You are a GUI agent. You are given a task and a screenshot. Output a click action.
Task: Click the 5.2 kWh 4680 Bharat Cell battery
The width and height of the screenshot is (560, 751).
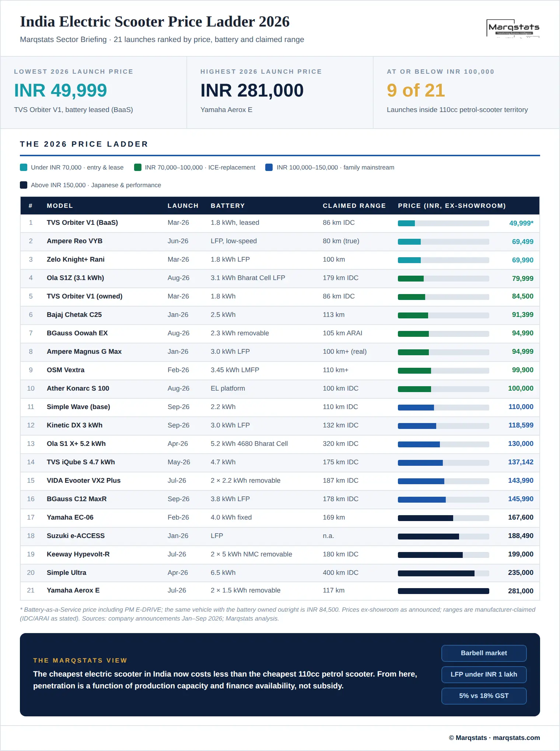click(x=249, y=444)
